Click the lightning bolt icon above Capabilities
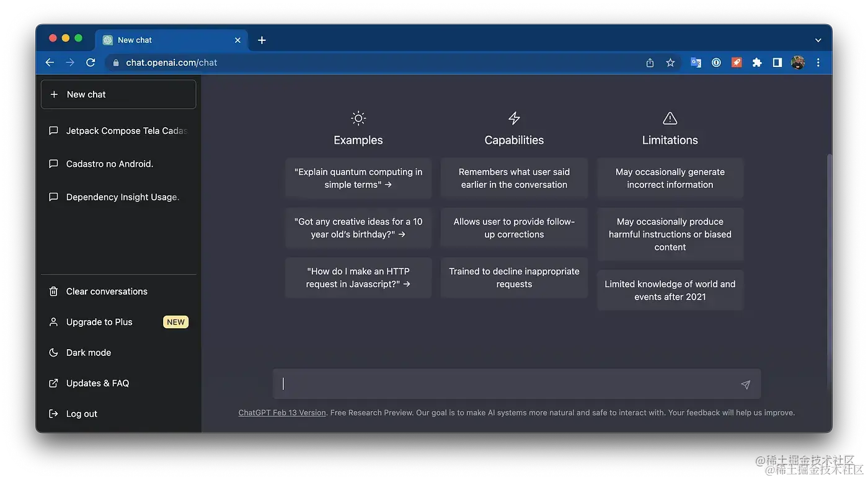The height and width of the screenshot is (480, 868). [514, 118]
